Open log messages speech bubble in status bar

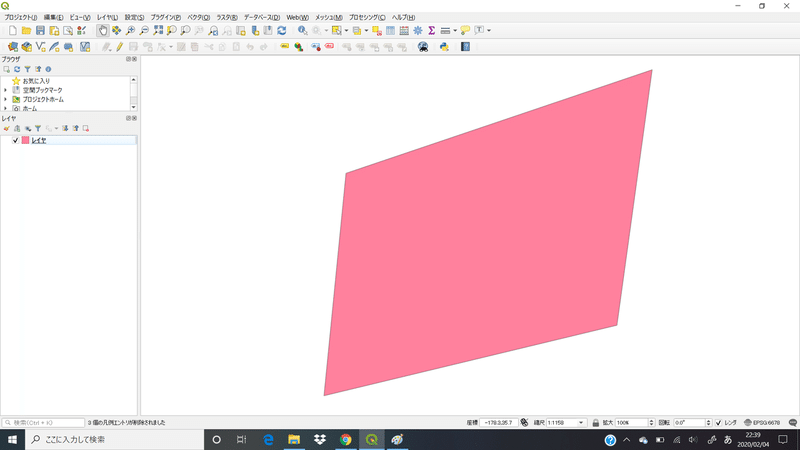tap(792, 423)
